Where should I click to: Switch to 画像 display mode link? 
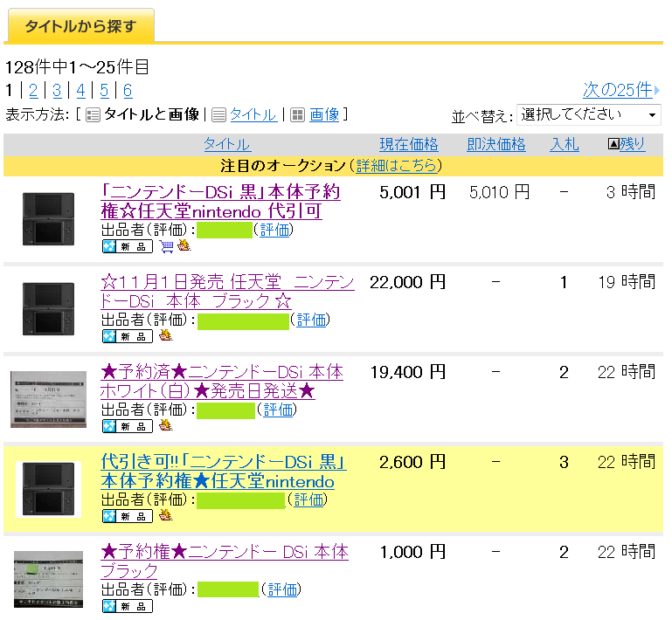324,114
